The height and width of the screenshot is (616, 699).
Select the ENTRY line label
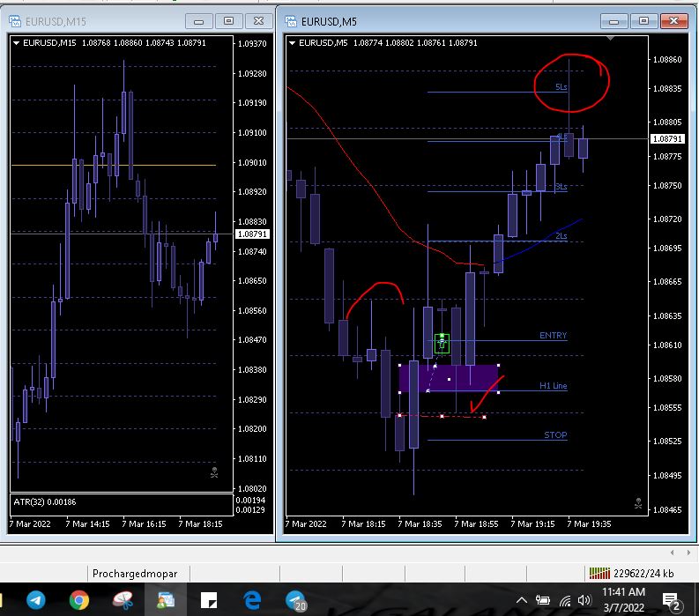(x=554, y=336)
